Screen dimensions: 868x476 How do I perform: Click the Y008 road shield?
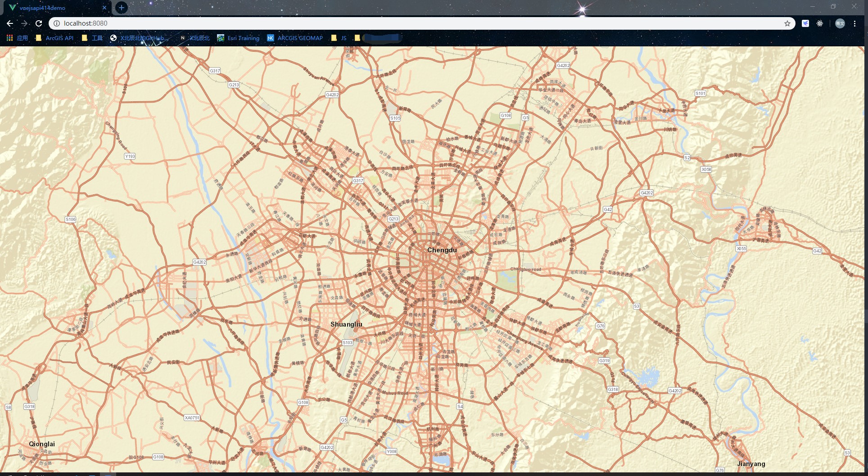tap(392, 452)
